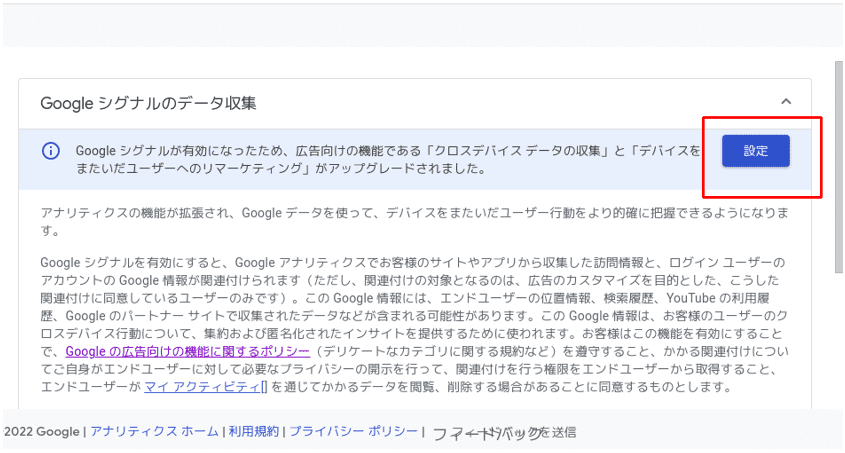
Task: Click the vertical scrollbar on the right
Action: pyautogui.click(x=839, y=167)
